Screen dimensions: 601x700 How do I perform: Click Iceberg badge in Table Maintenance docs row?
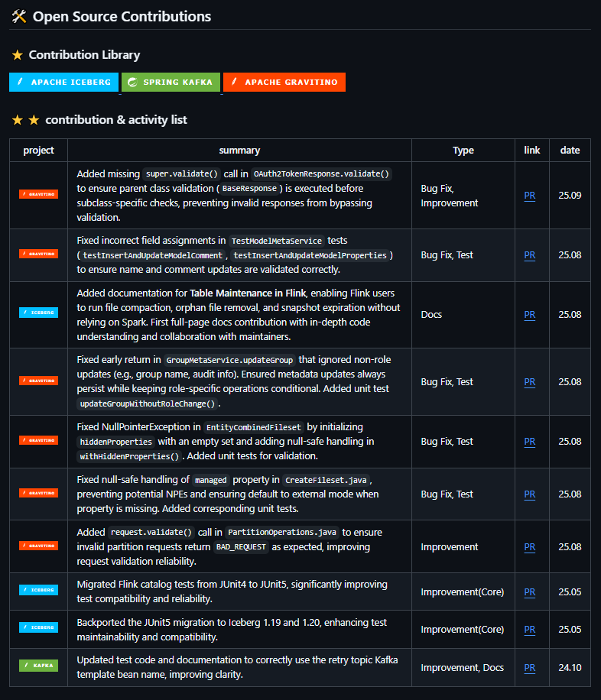click(38, 313)
